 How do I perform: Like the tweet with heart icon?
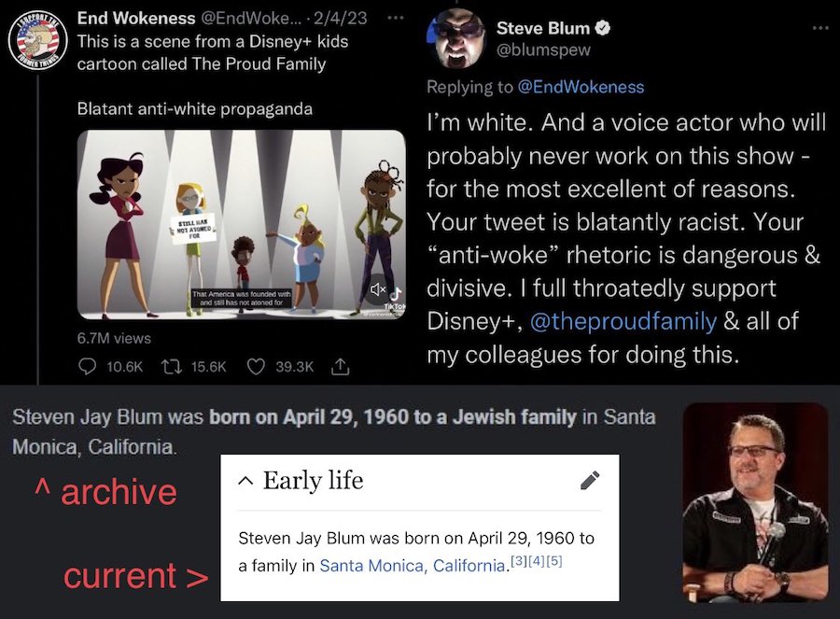point(256,367)
